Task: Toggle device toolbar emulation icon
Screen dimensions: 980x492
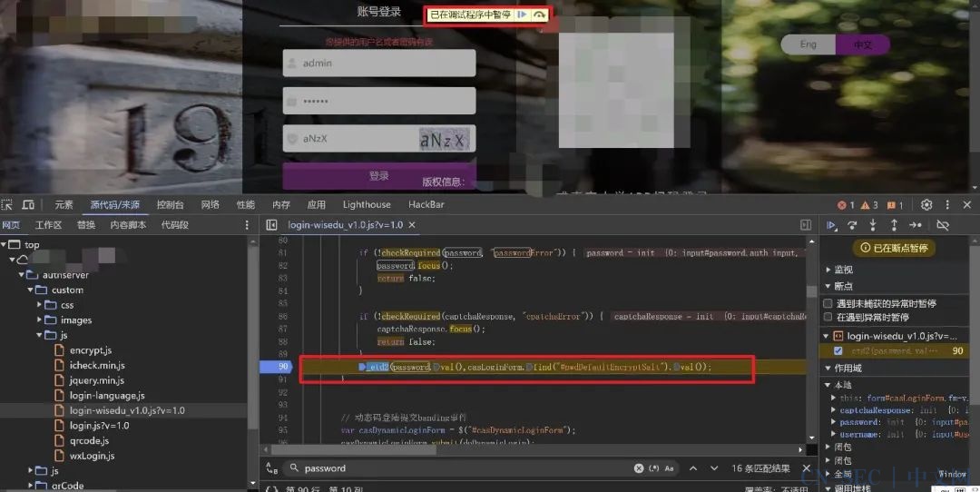Action: 28,204
